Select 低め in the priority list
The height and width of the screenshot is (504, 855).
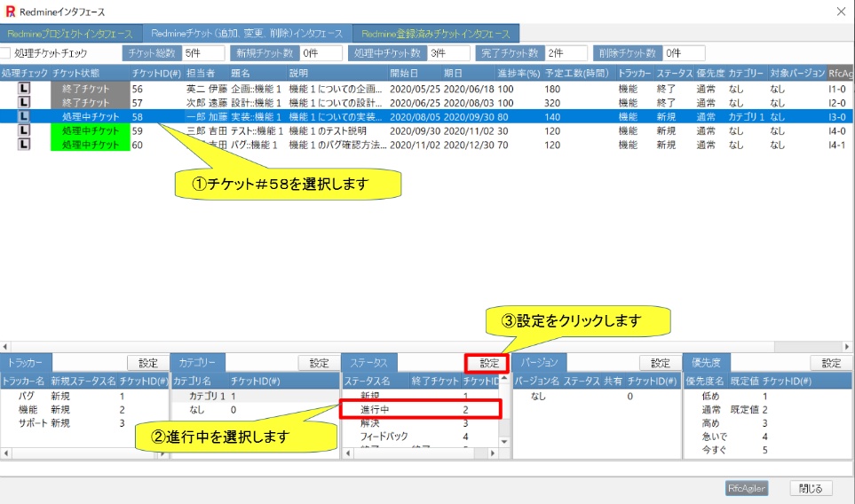tap(768, 396)
